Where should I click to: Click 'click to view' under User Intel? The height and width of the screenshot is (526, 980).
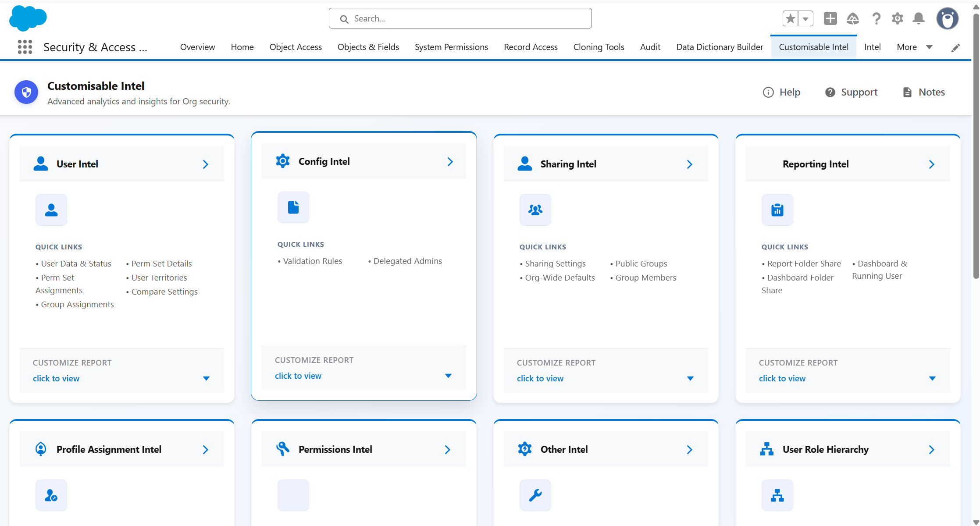click(56, 378)
